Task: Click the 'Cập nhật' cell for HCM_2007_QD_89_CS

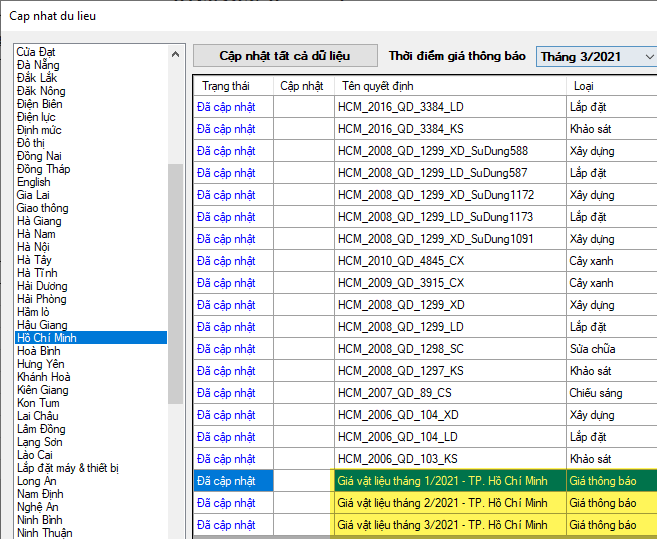Action: coord(304,393)
